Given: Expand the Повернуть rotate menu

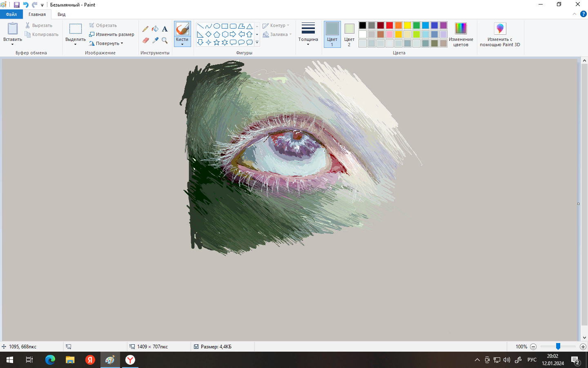Looking at the screenshot, I should (107, 43).
